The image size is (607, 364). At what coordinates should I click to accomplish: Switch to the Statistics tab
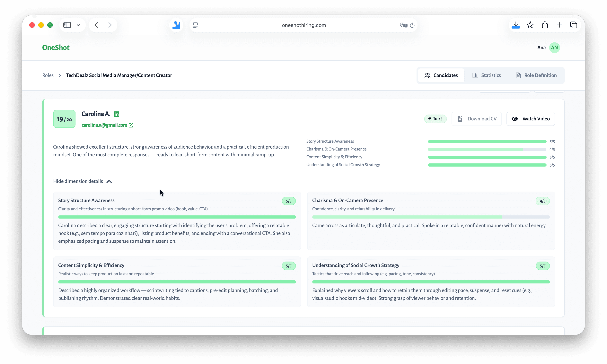click(486, 75)
